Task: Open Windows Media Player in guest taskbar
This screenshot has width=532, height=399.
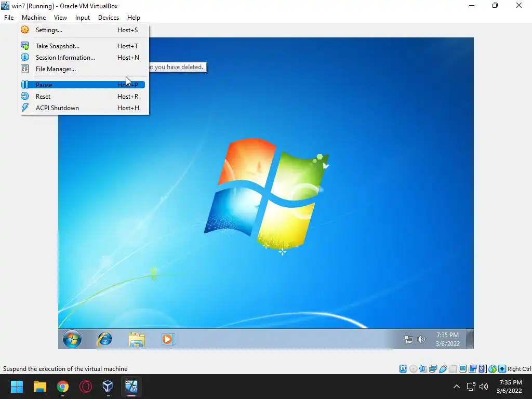Action: tap(168, 339)
